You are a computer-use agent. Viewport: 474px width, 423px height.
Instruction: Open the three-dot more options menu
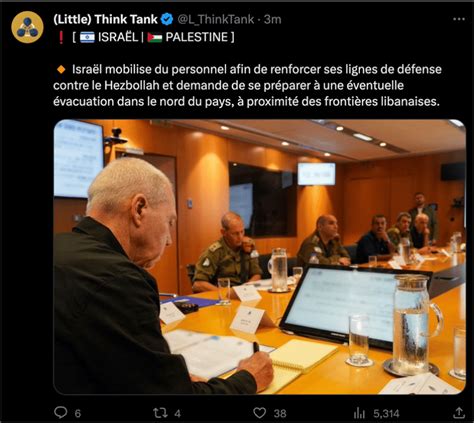pos(459,19)
